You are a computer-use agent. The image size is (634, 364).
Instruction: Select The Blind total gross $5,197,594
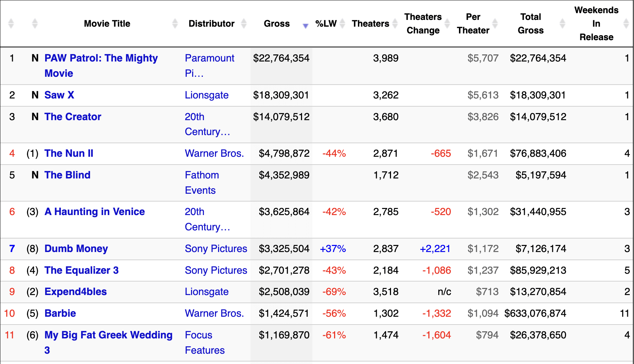(x=541, y=175)
